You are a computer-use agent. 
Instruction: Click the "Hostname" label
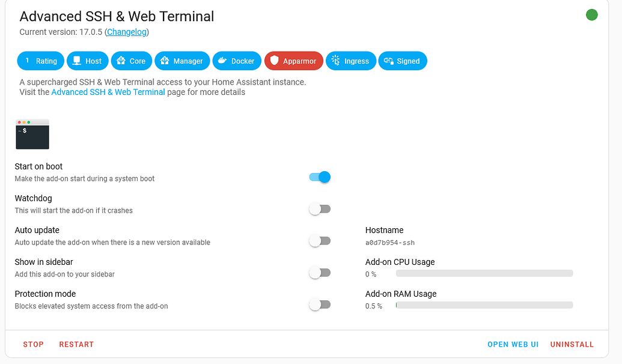click(x=385, y=230)
